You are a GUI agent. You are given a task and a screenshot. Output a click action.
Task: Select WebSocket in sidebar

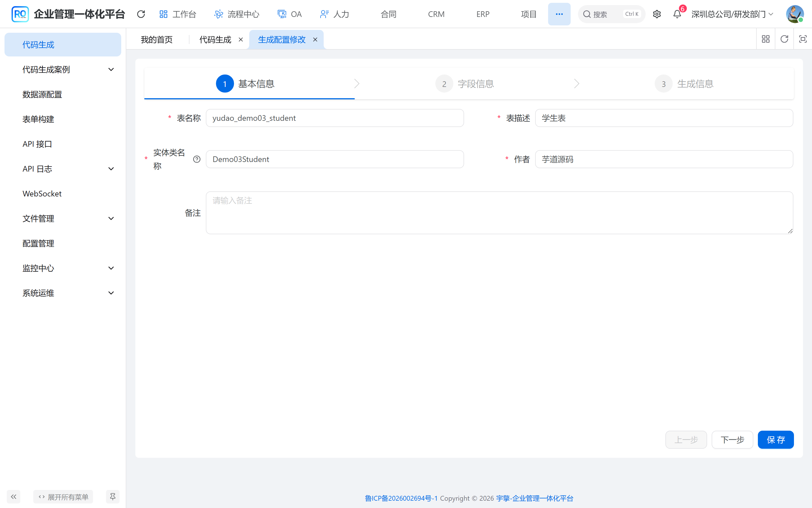[x=63, y=194]
